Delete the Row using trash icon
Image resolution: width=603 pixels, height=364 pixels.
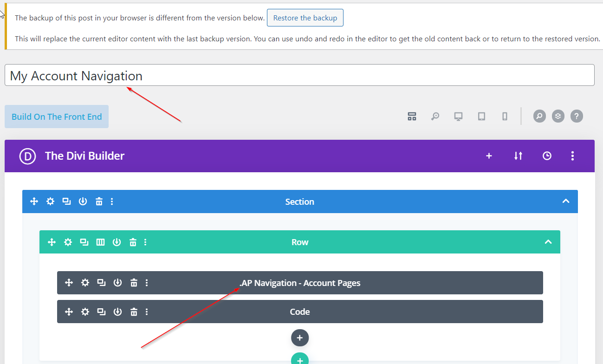(133, 242)
